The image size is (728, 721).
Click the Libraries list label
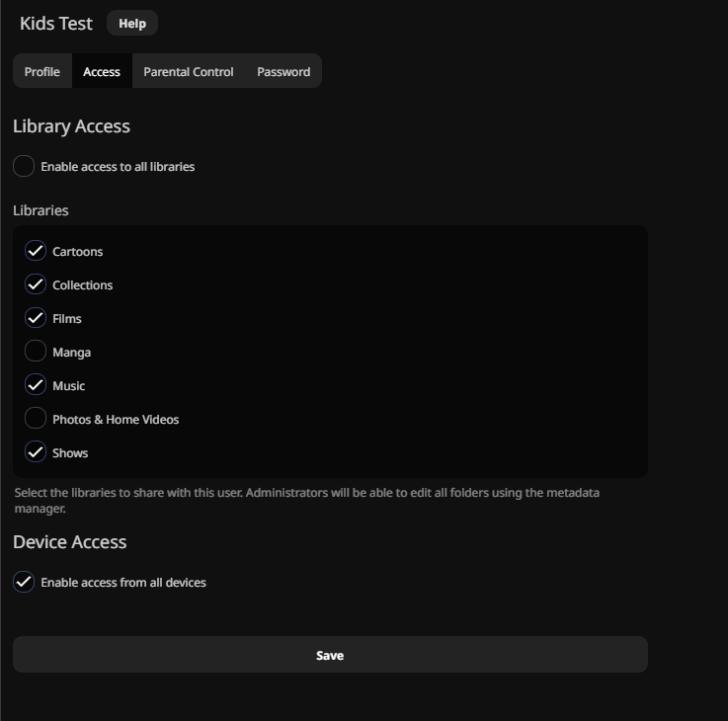pyautogui.click(x=40, y=210)
